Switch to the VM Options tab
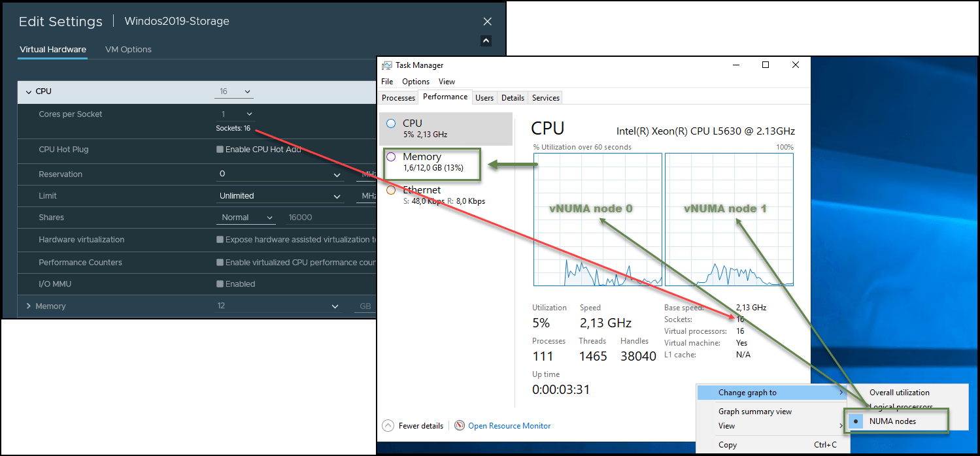This screenshot has height=456, width=980. tap(128, 50)
